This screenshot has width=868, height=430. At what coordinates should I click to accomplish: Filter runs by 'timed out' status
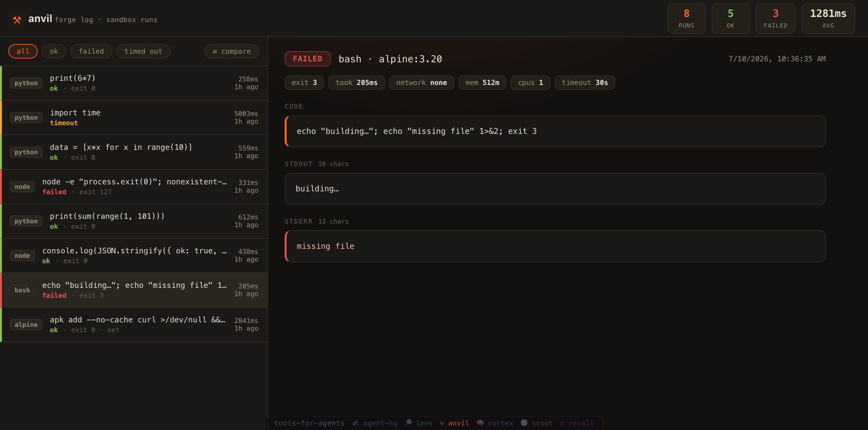pyautogui.click(x=143, y=51)
